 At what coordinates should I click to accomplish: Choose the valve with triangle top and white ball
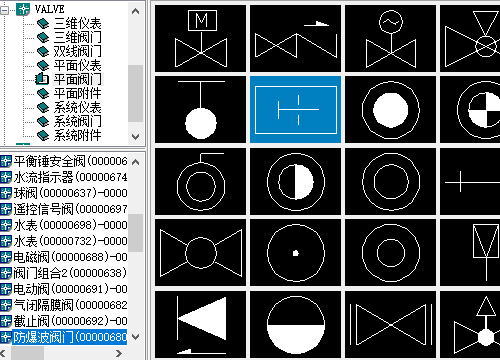[x=470, y=324]
